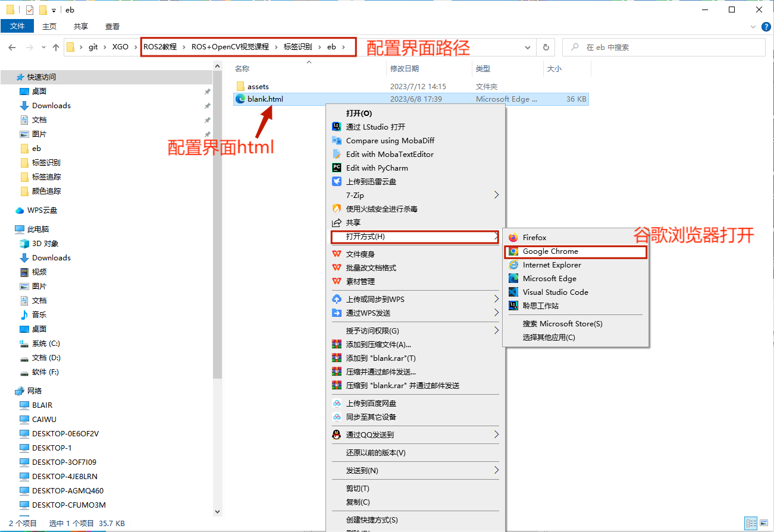The height and width of the screenshot is (532, 774).
Task: Click 压缩并通过邮件发送... entry
Action: [415, 372]
